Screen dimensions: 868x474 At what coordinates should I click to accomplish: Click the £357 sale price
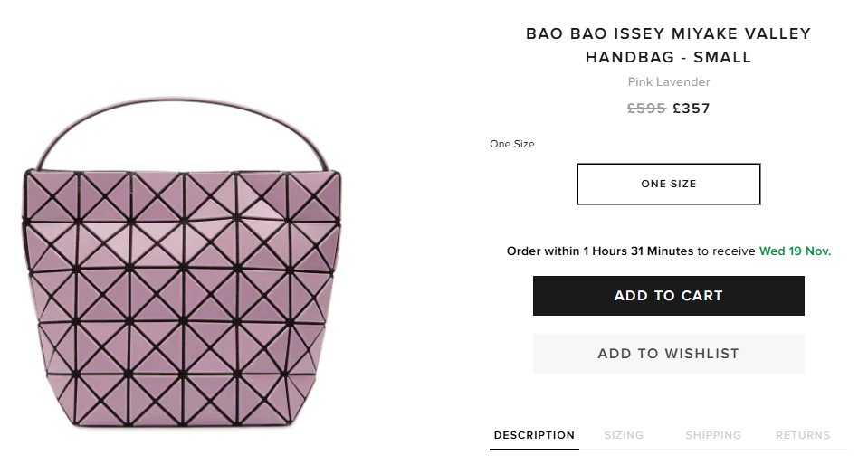692,109
